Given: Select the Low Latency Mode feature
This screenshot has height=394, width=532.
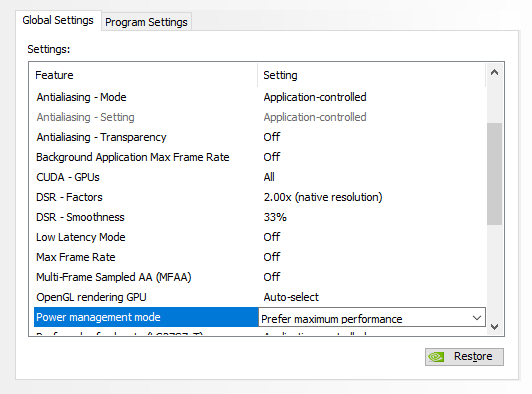Looking at the screenshot, I should pyautogui.click(x=81, y=238).
